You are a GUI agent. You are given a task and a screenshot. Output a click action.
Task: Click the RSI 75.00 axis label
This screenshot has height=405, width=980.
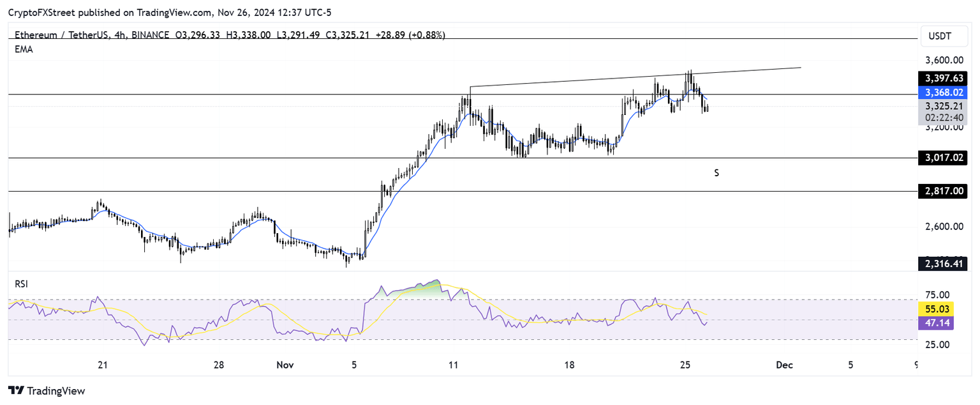pyautogui.click(x=937, y=294)
